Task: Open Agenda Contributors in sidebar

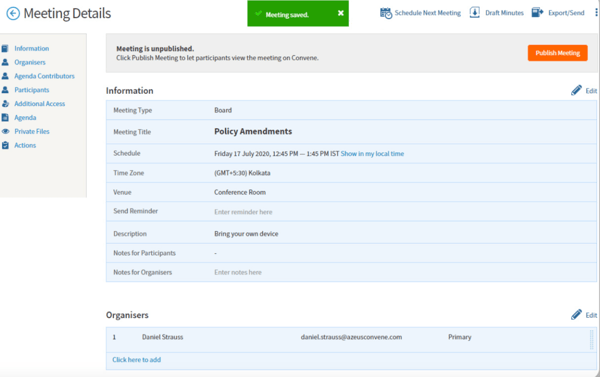Action: coord(44,76)
